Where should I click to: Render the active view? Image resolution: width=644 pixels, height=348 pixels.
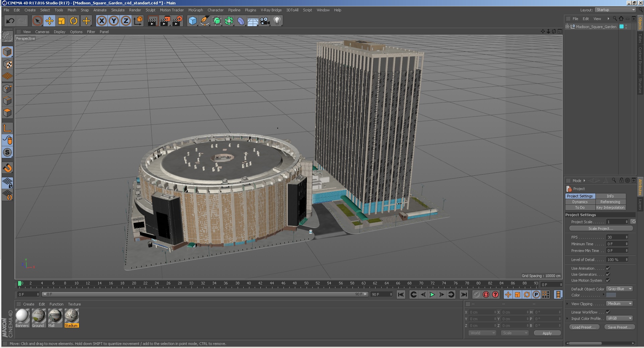pyautogui.click(x=153, y=21)
